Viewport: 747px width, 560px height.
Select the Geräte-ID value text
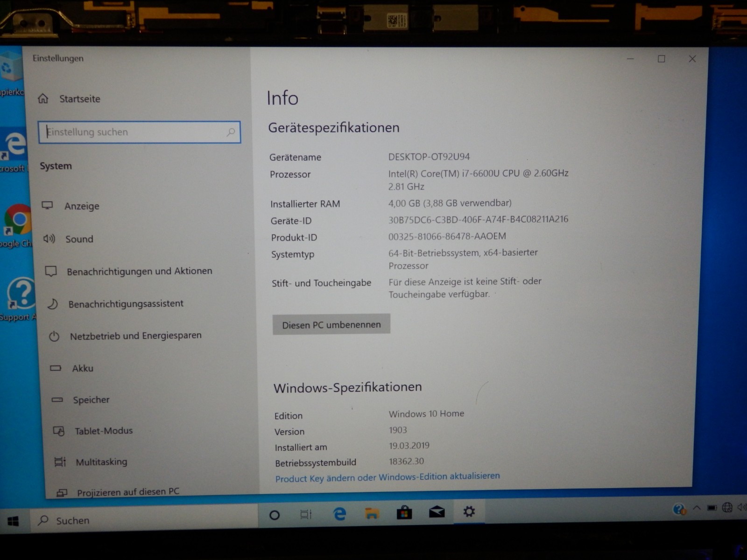[x=479, y=219]
